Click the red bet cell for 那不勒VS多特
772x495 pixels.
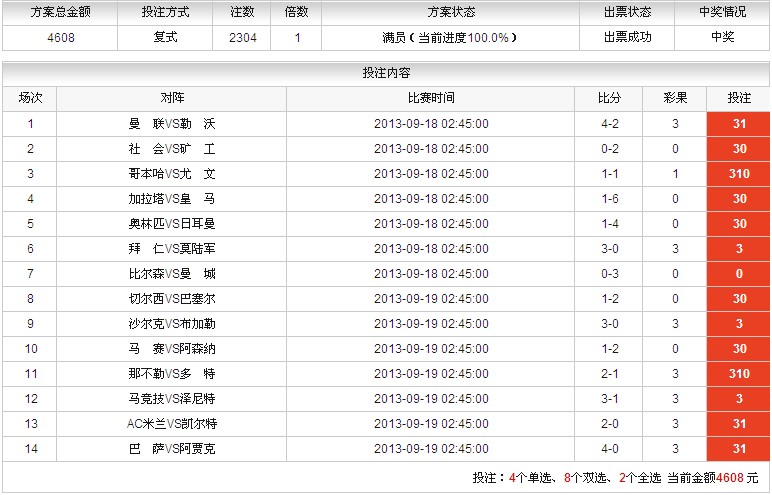(x=739, y=374)
